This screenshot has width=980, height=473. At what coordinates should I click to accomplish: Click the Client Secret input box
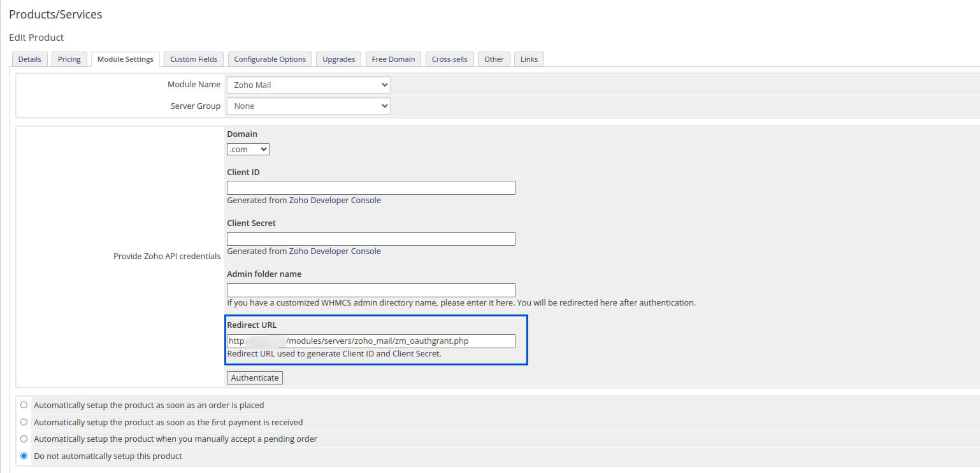coord(371,239)
